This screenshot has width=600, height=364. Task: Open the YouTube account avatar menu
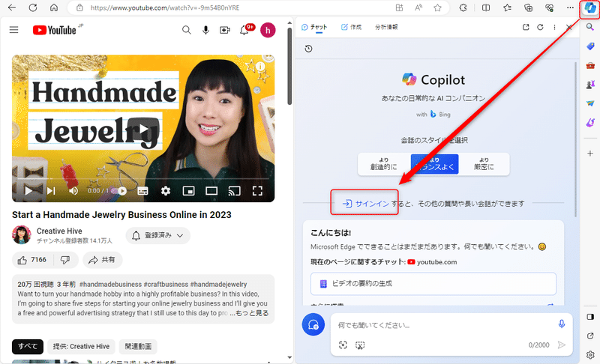tap(268, 30)
